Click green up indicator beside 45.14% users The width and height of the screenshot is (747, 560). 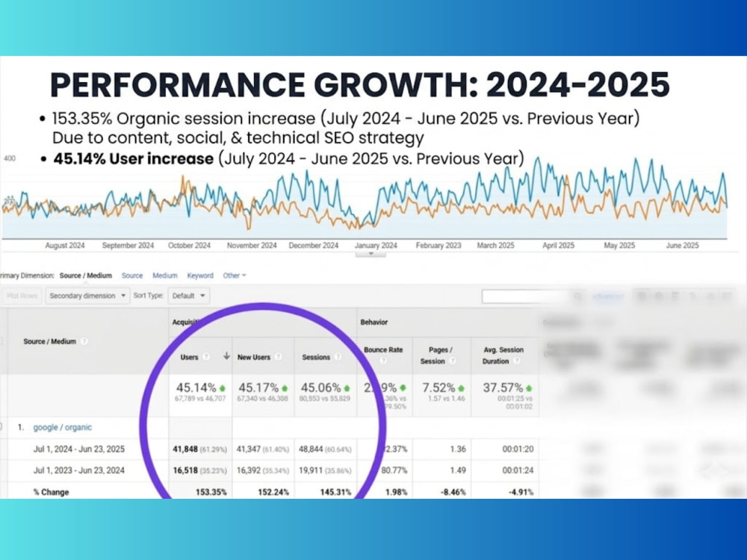(223, 388)
